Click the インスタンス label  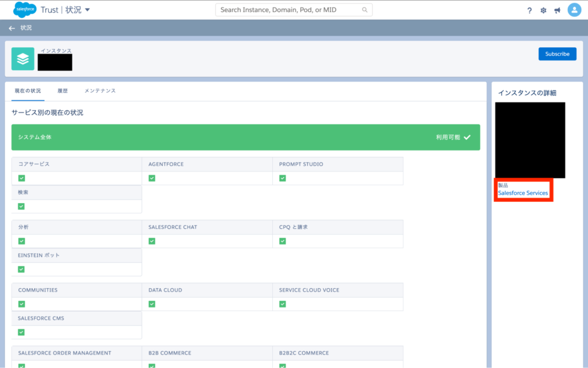coord(56,51)
